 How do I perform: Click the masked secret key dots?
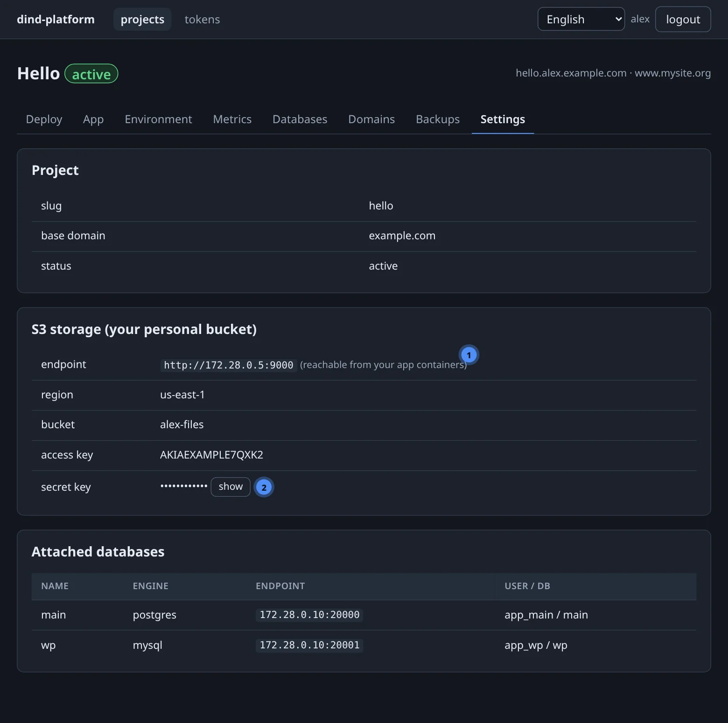(x=184, y=486)
